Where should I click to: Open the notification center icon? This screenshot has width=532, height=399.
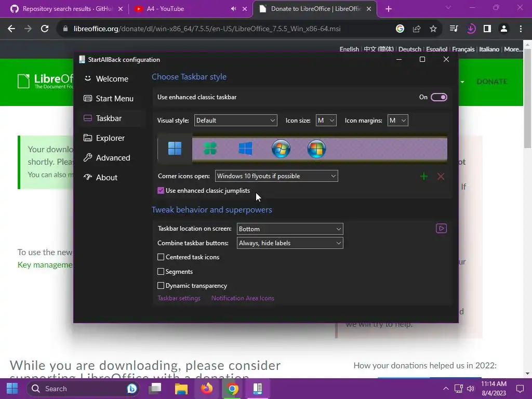tap(520, 389)
